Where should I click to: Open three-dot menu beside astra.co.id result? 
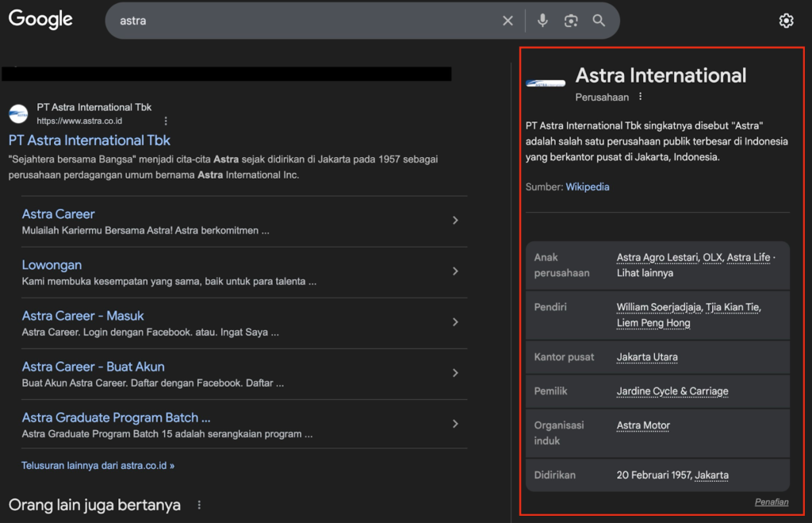tap(166, 121)
